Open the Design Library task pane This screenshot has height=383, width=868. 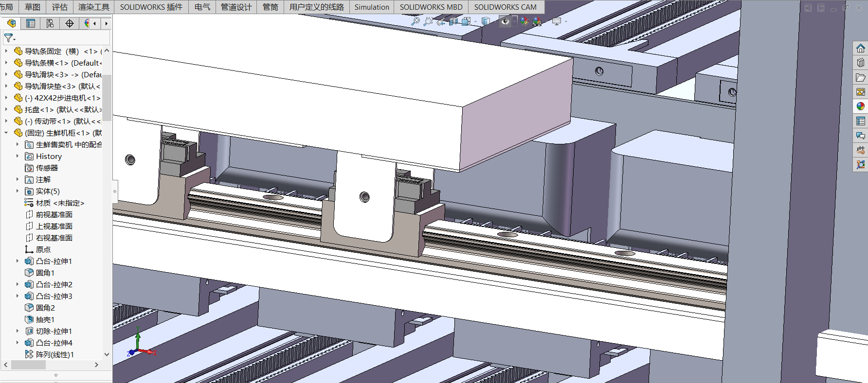[x=860, y=63]
